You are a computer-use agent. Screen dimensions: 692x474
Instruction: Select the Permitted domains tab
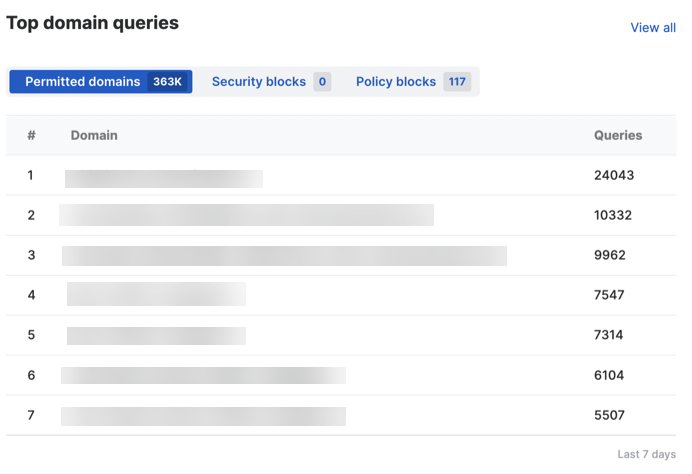click(x=82, y=82)
